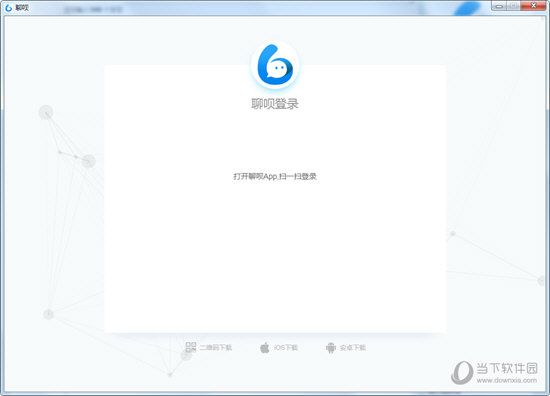550x396 pixels.
Task: Click the Apple iOS download icon
Action: [265, 348]
